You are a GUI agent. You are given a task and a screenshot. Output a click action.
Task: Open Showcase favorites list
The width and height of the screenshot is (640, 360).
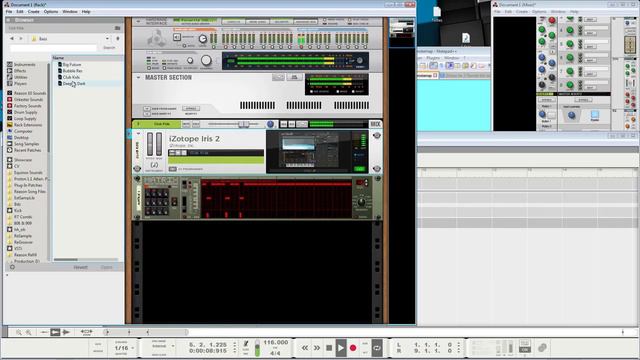pos(23,160)
